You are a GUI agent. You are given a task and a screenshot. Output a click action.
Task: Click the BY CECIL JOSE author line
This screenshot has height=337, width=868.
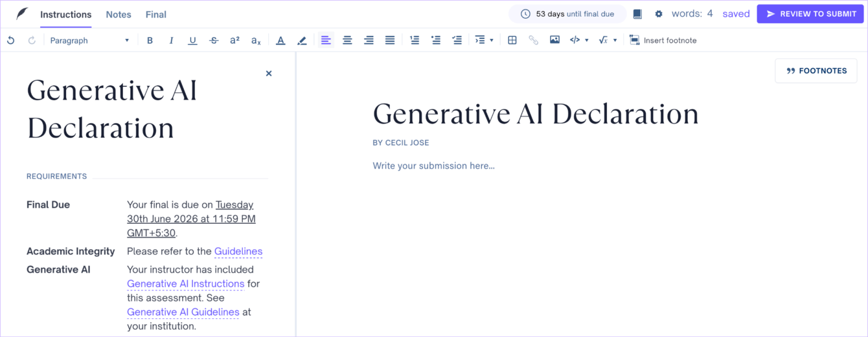(x=401, y=142)
